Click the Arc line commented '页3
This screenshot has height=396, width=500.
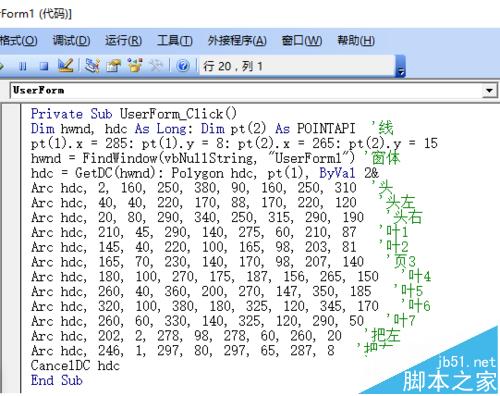(x=223, y=262)
